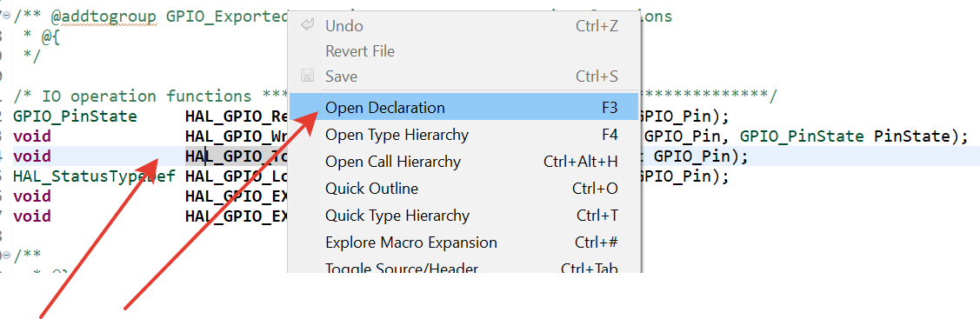Click the HAL_GPIO_Lo function name
980x319 pixels.
pyautogui.click(x=237, y=176)
